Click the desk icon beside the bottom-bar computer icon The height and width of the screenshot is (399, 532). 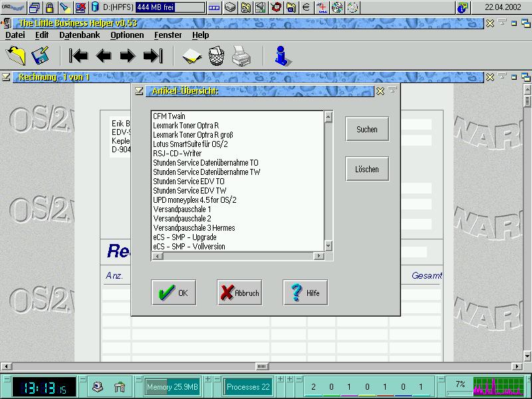click(120, 386)
